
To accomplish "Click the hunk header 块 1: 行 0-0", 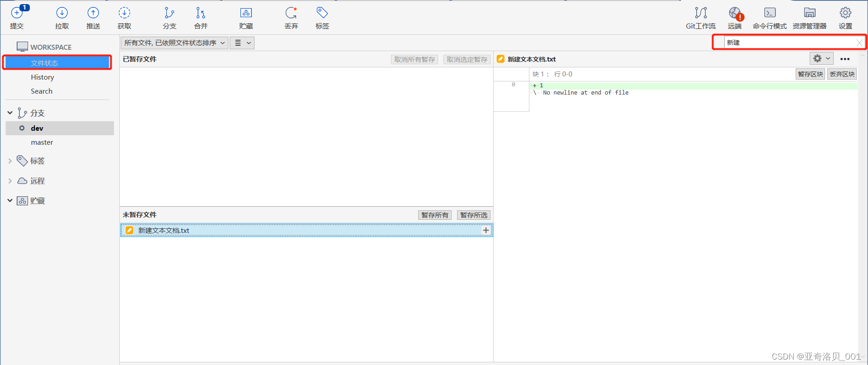I will click(552, 74).
